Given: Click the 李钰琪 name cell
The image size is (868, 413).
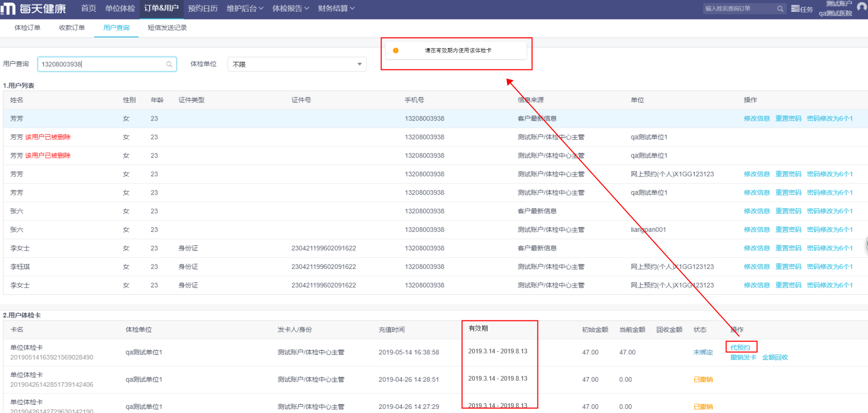Looking at the screenshot, I should click(x=20, y=267).
